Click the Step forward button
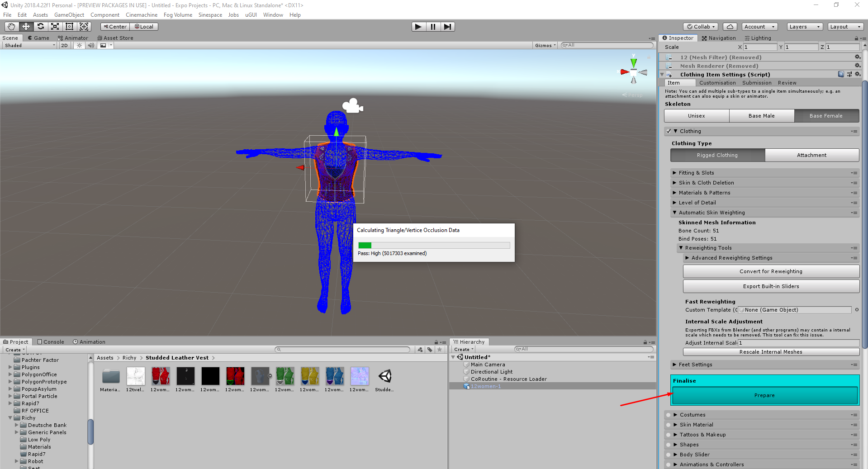 [x=447, y=27]
